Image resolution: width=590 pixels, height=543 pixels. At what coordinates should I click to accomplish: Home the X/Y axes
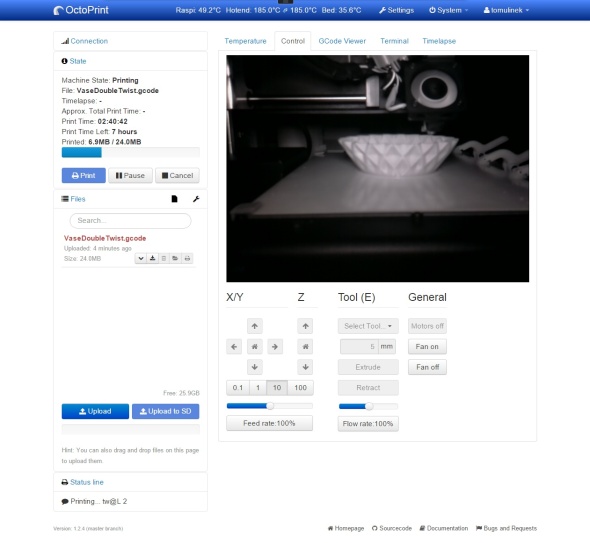[255, 347]
